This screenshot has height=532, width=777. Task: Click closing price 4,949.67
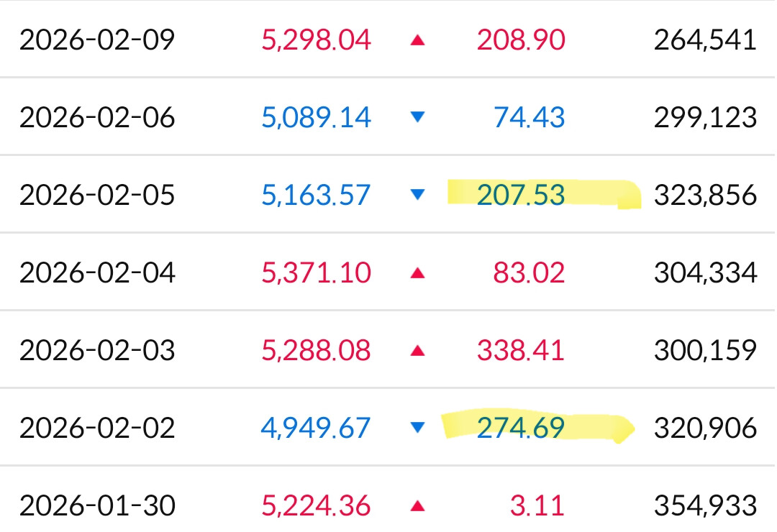(x=317, y=428)
